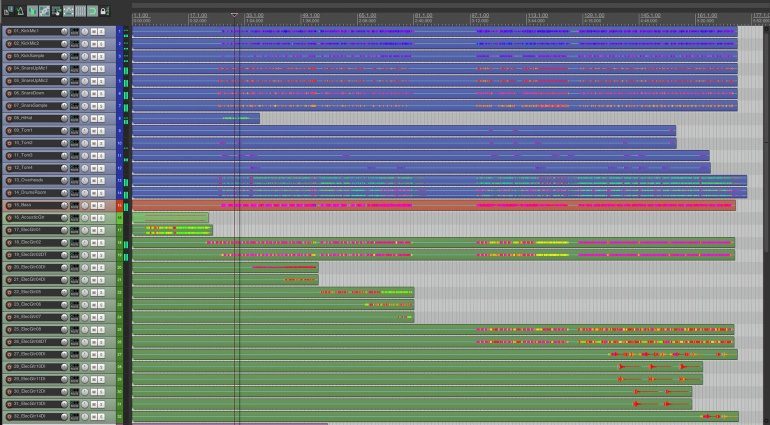Select the 16_AcousticGtr media item

click(170, 218)
